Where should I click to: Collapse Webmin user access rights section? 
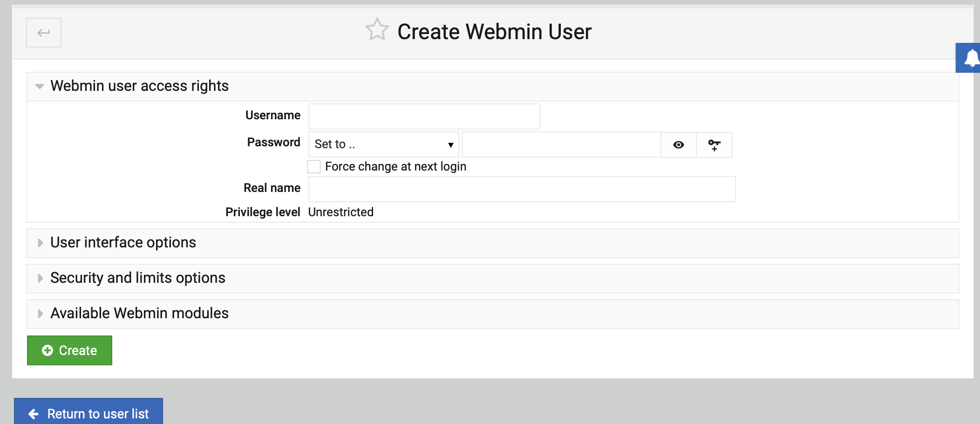click(x=493, y=86)
